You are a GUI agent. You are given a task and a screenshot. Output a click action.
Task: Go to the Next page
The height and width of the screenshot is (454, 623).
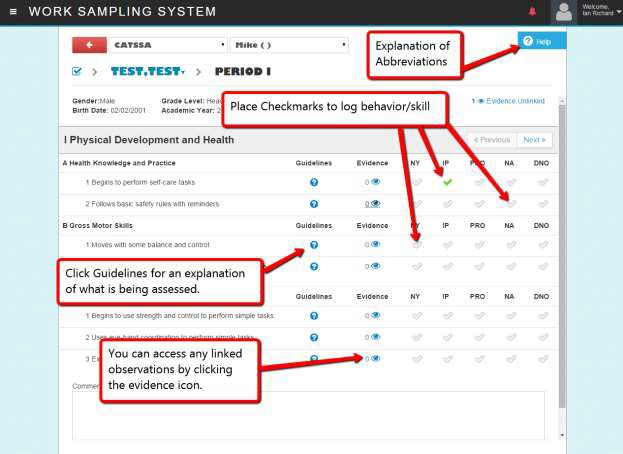535,140
